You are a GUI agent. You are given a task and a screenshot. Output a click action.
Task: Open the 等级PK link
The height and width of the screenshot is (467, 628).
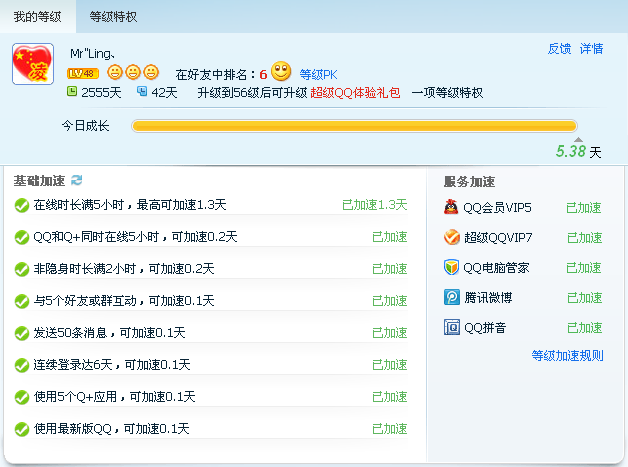pos(318,74)
